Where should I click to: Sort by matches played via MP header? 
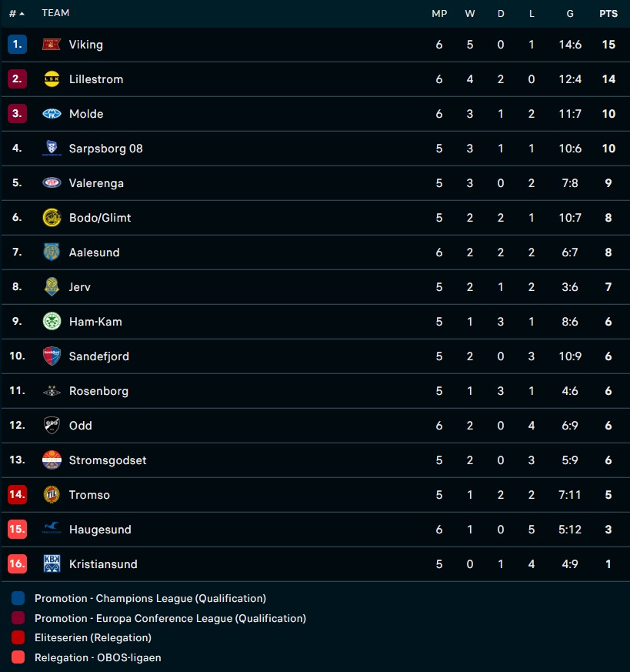(438, 13)
